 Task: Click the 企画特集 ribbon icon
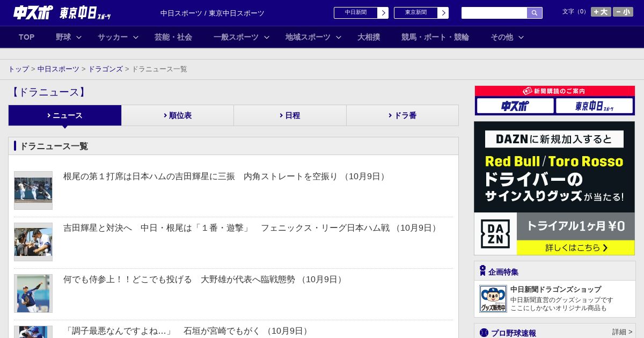[x=482, y=271]
